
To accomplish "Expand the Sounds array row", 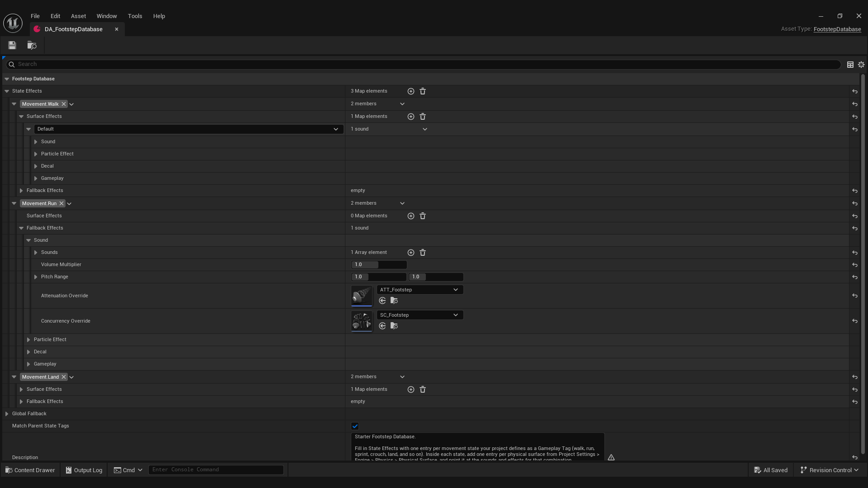I will point(36,253).
